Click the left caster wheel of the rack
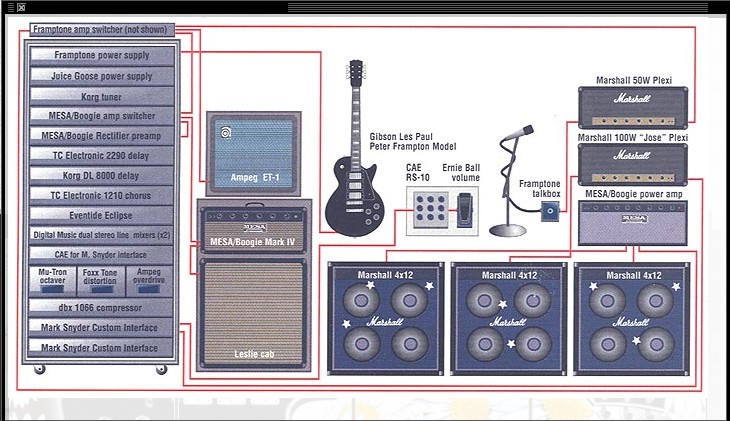This screenshot has width=730, height=421. coord(40,369)
